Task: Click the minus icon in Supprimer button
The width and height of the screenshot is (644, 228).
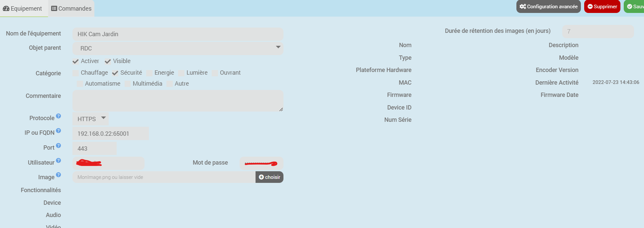Action: [590, 7]
